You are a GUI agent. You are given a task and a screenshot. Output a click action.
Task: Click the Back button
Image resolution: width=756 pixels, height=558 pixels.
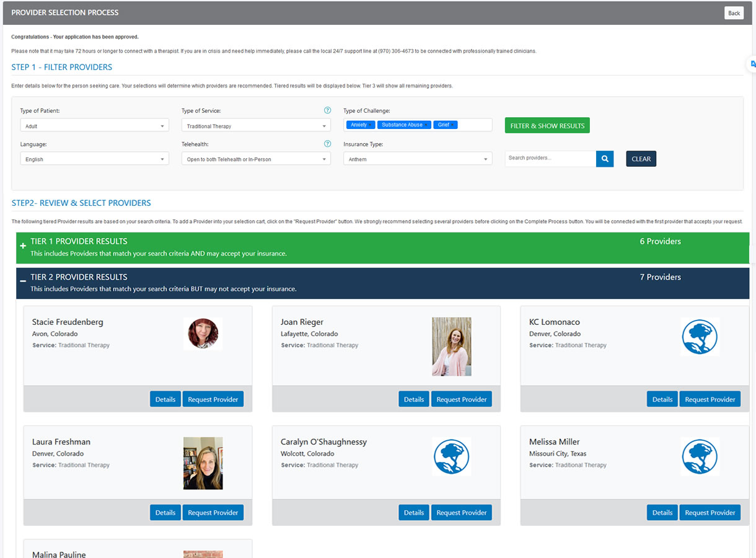tap(734, 13)
